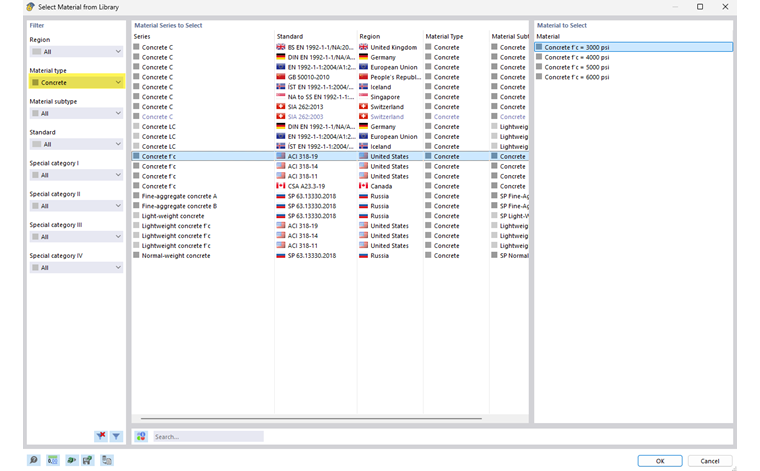The height and width of the screenshot is (471, 760).
Task: Clear all filters with the red X funnel icon
Action: (x=101, y=436)
